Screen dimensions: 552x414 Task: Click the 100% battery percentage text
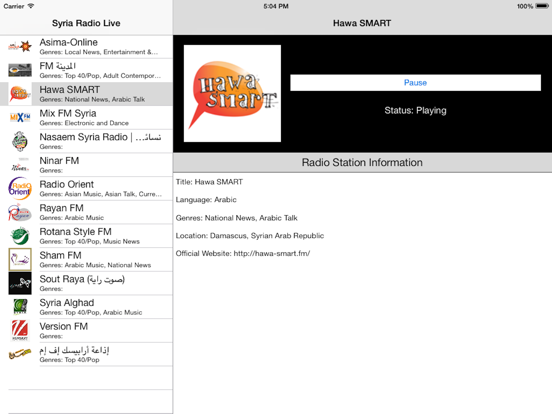[x=525, y=6]
